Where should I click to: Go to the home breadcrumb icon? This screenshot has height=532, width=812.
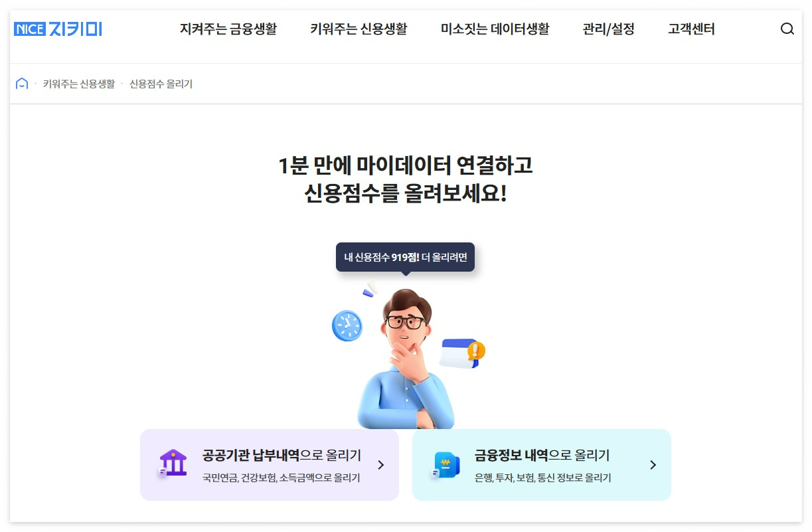tap(22, 84)
